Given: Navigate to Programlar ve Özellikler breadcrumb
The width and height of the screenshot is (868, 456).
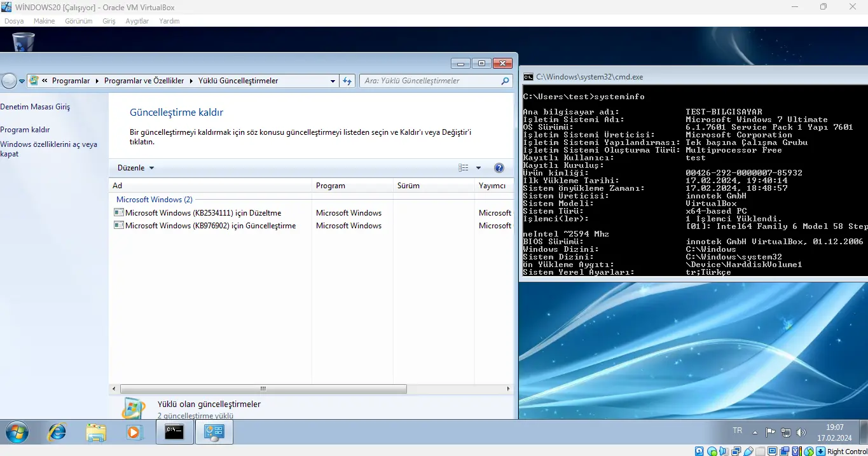Looking at the screenshot, I should 144,81.
